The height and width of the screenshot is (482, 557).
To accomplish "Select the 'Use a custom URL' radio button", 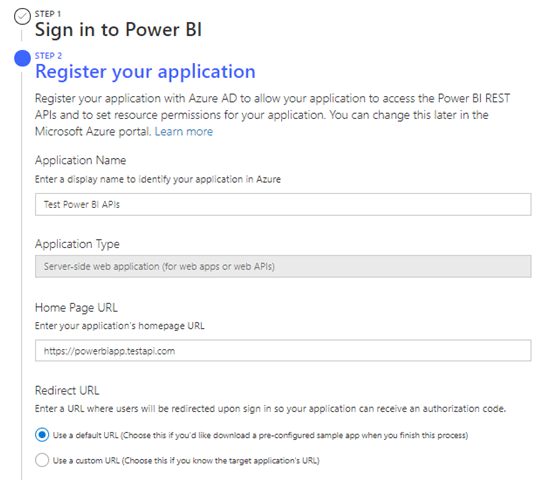I will point(42,460).
